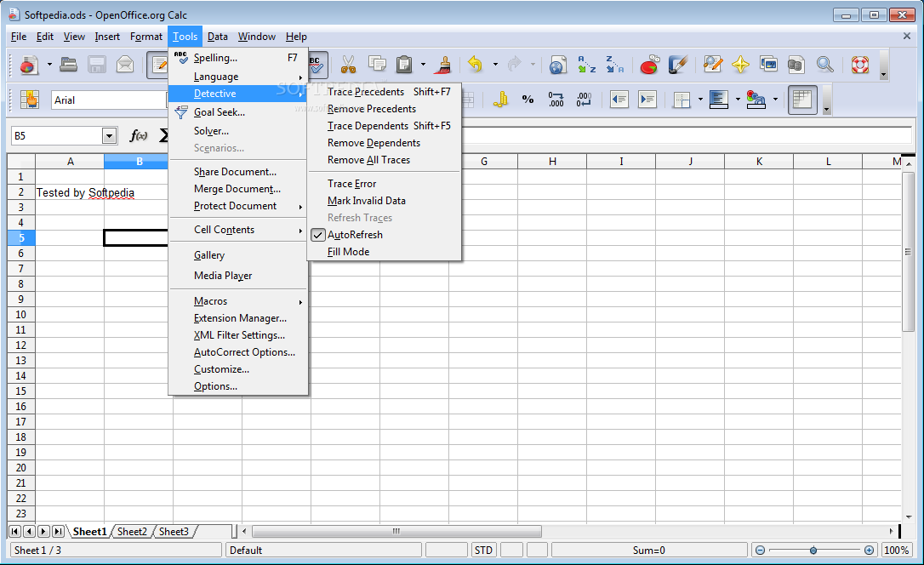The image size is (924, 565).
Task: Open the Borders dropdown arrow
Action: tap(700, 100)
